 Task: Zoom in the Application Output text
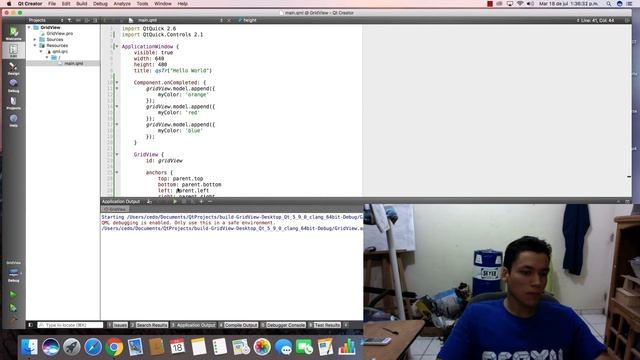pyautogui.click(x=201, y=201)
